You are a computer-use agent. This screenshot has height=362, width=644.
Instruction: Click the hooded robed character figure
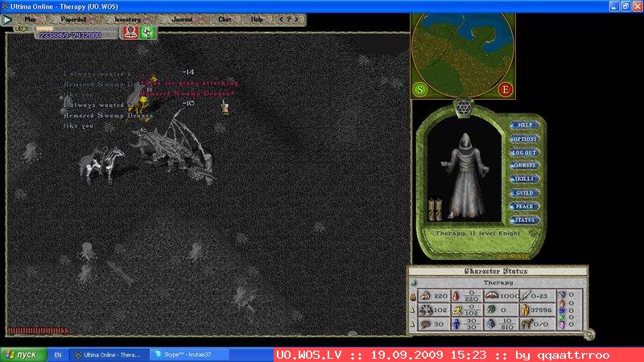465,175
